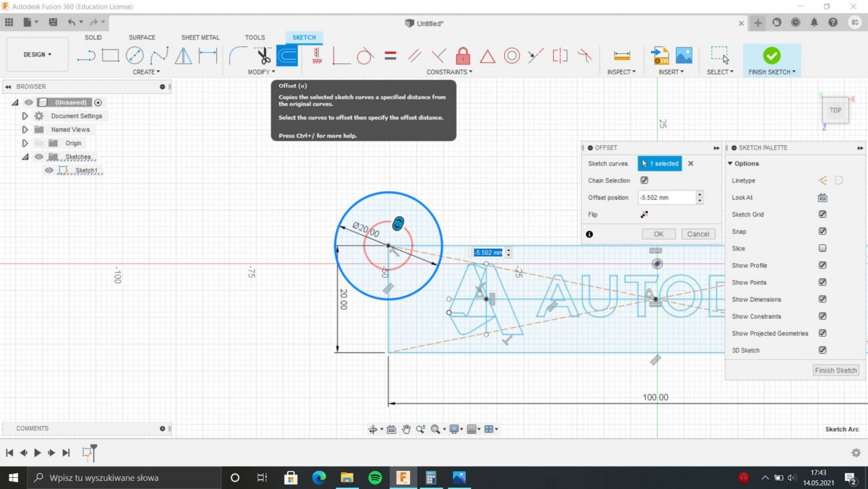The width and height of the screenshot is (868, 489).
Task: Click the Measure ruler icon
Action: pyautogui.click(x=621, y=56)
